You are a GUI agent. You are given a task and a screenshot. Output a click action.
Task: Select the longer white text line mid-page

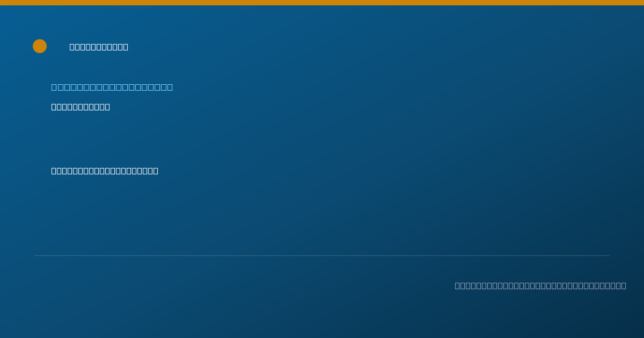point(105,171)
